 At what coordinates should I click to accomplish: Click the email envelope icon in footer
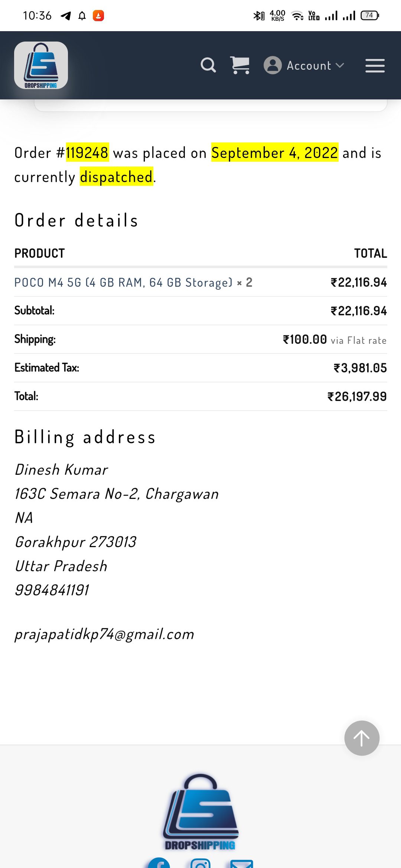point(242,864)
